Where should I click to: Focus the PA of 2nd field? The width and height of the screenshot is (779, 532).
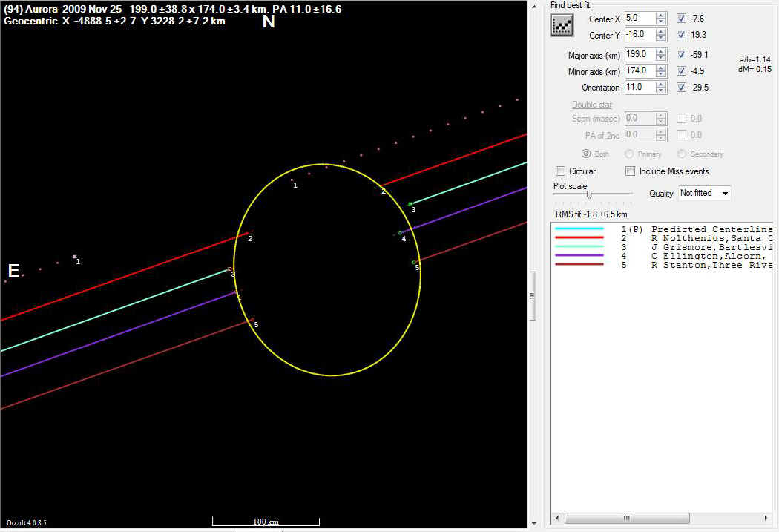(640, 135)
